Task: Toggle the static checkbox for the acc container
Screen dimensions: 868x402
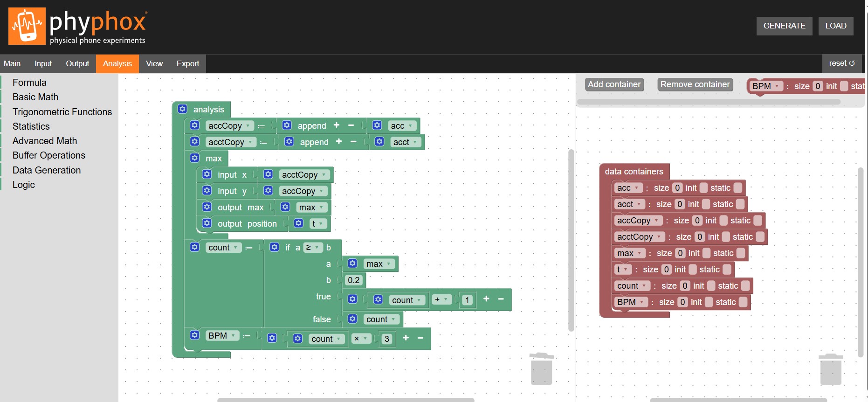Action: tap(738, 188)
